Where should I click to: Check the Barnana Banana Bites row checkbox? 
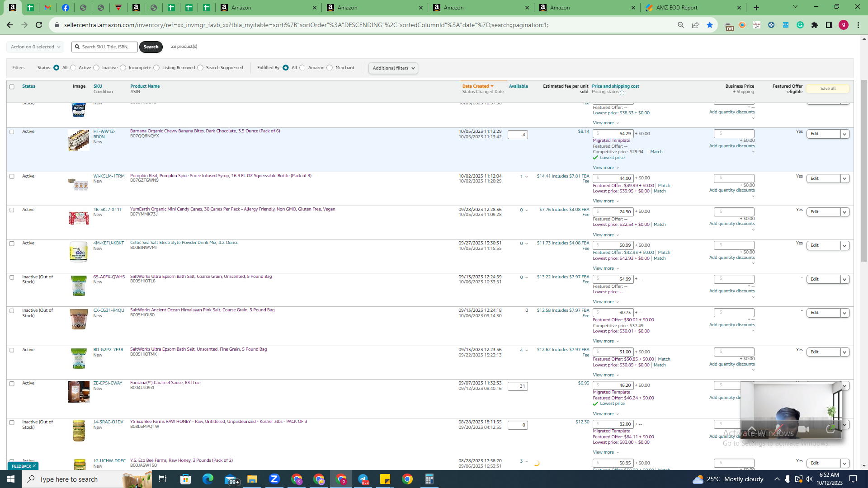coord(12,132)
